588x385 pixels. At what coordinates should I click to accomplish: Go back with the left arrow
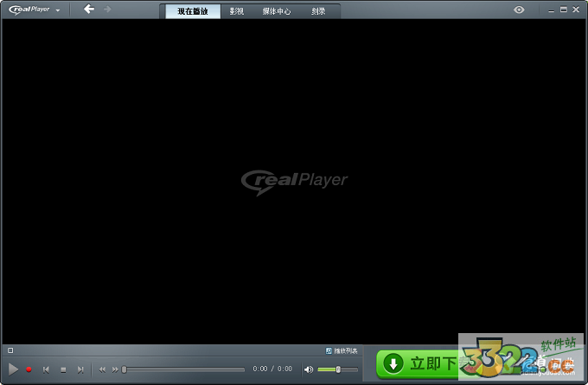pyautogui.click(x=89, y=9)
